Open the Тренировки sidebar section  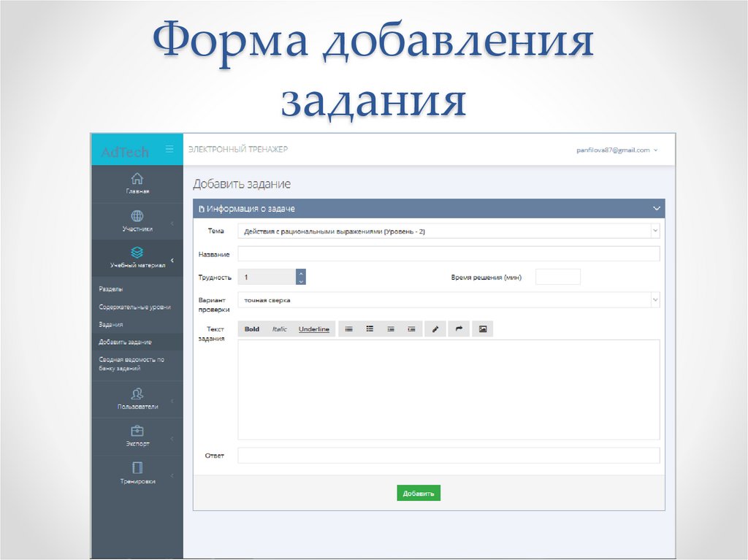137,472
